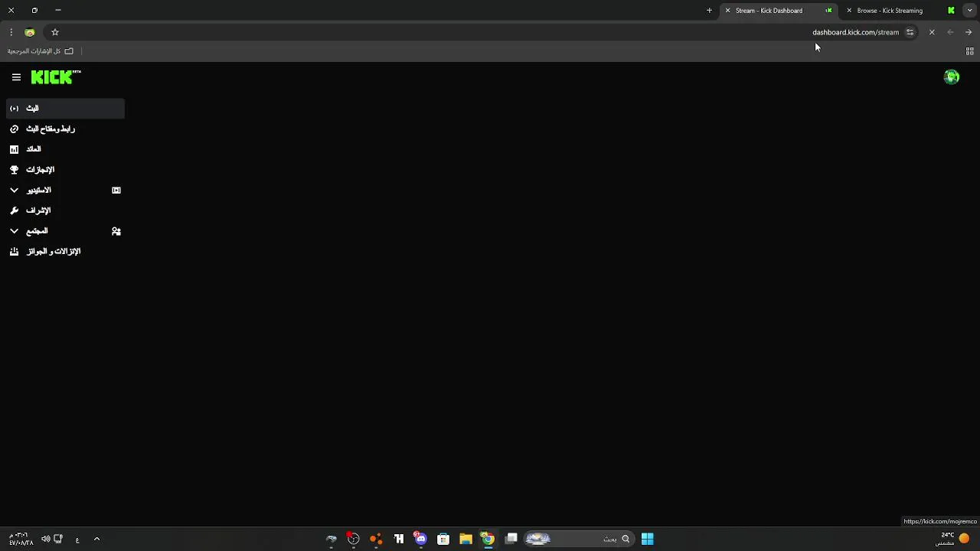
Task: Open the tab search dropdown
Action: pos(969,11)
